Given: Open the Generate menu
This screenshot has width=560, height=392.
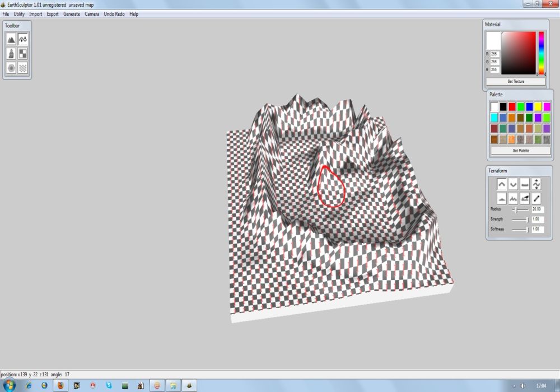Looking at the screenshot, I should pyautogui.click(x=72, y=14).
